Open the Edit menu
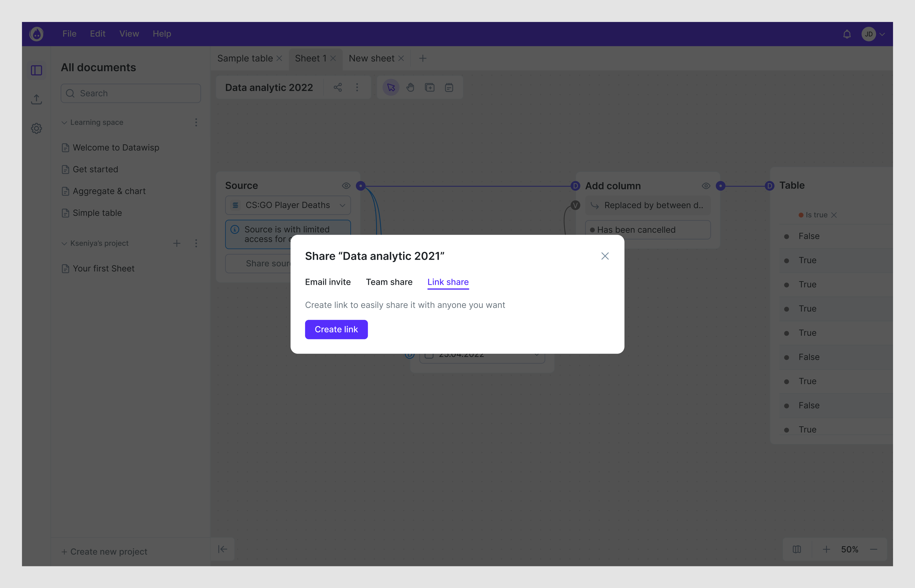The image size is (915, 588). pos(98,34)
